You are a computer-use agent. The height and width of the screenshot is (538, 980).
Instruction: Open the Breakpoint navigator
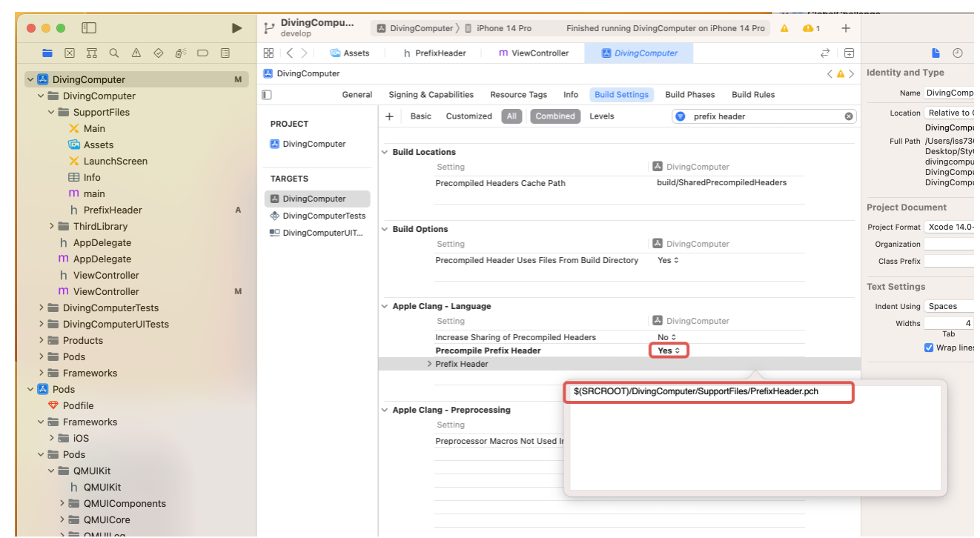(203, 53)
